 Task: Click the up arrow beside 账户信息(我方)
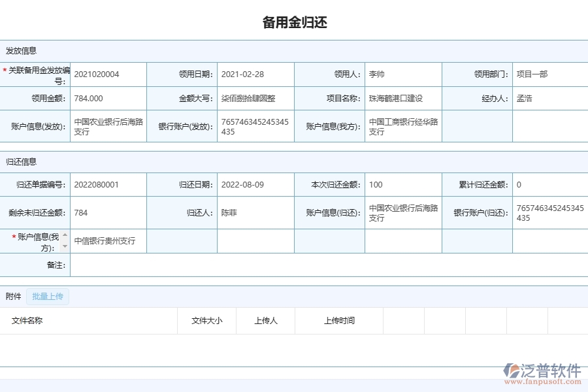click(x=65, y=234)
